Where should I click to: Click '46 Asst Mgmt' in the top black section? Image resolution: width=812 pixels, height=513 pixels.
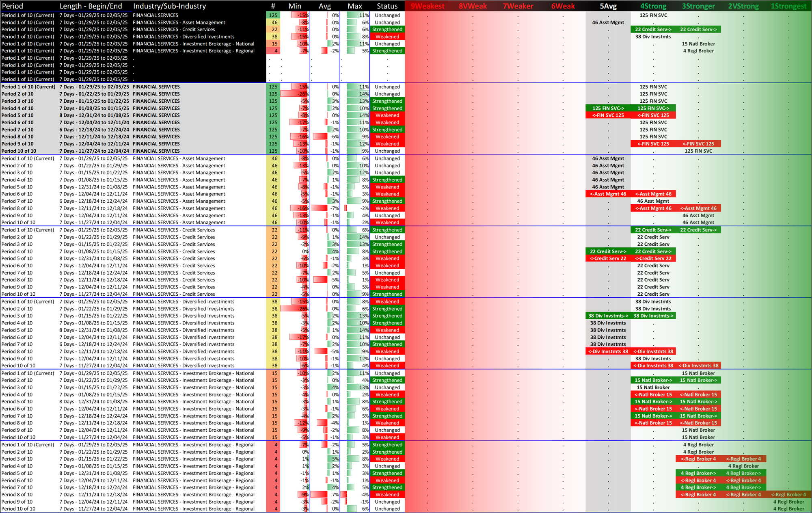click(608, 23)
